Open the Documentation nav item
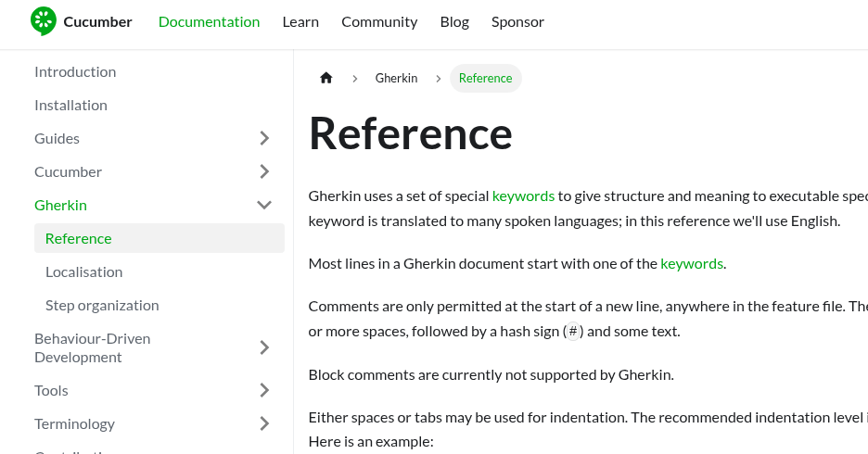 point(209,22)
